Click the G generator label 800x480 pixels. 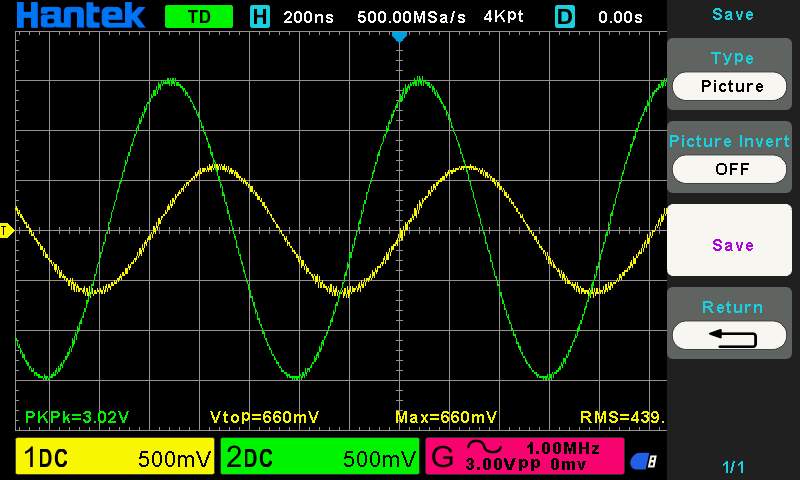point(442,456)
